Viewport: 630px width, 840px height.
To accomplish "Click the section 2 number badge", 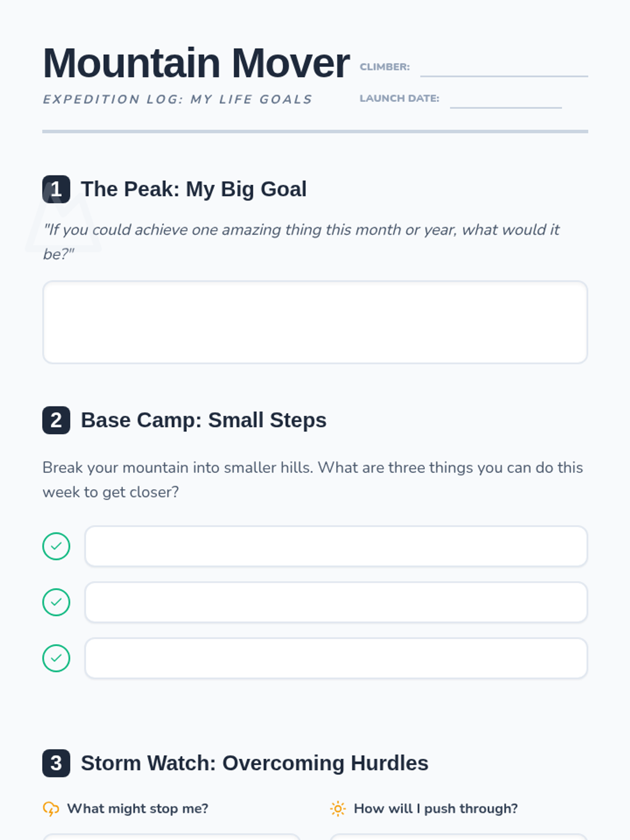I will [x=56, y=420].
